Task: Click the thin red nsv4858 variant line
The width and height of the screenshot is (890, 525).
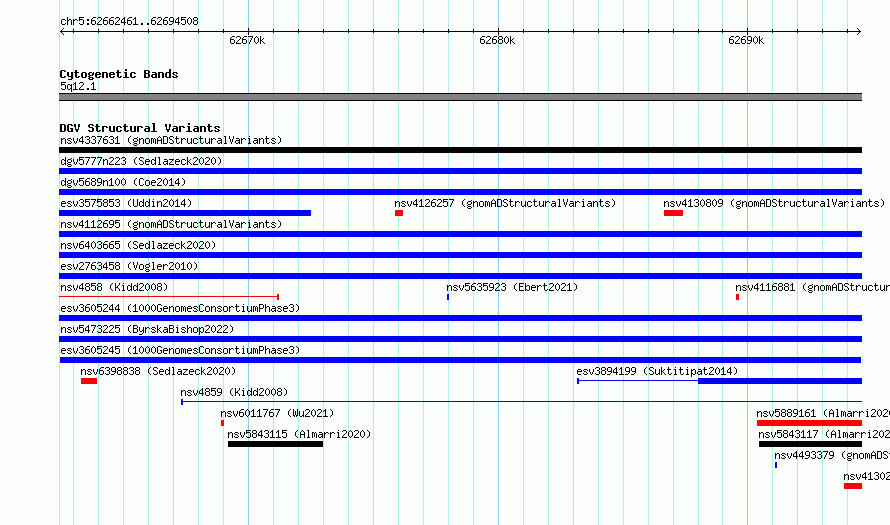Action: coord(169,296)
